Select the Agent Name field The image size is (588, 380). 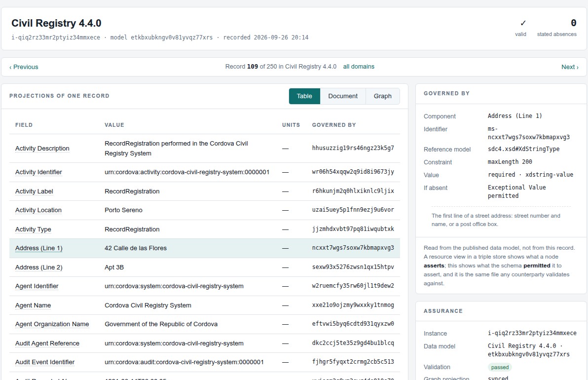coord(33,305)
